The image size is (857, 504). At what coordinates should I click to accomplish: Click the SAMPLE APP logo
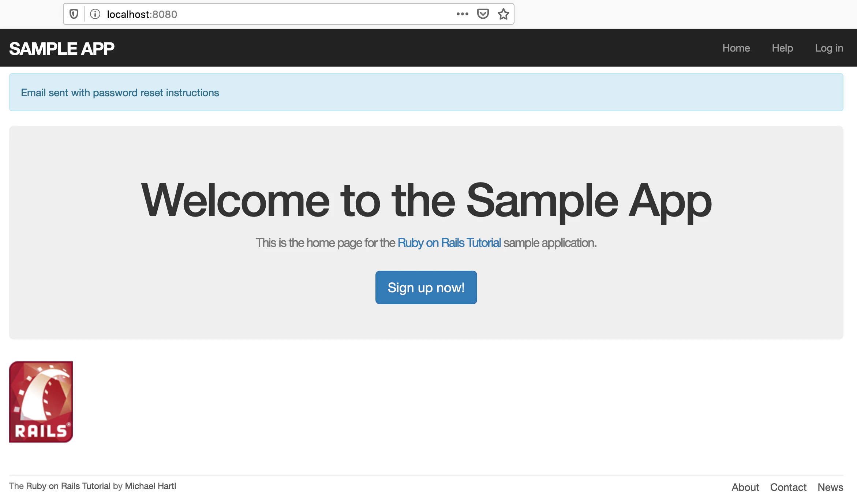62,49
